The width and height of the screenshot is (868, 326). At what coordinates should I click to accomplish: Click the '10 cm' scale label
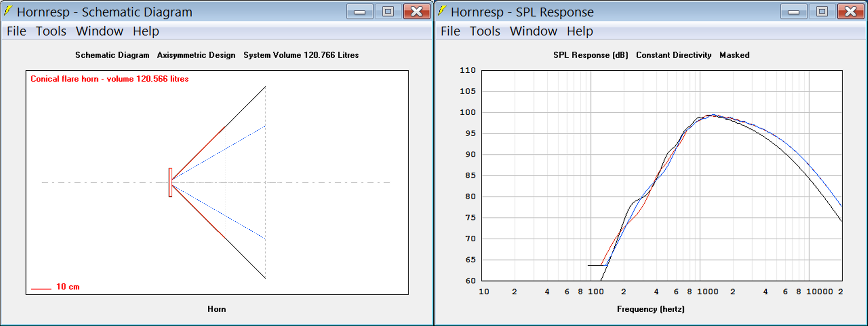[x=68, y=286]
